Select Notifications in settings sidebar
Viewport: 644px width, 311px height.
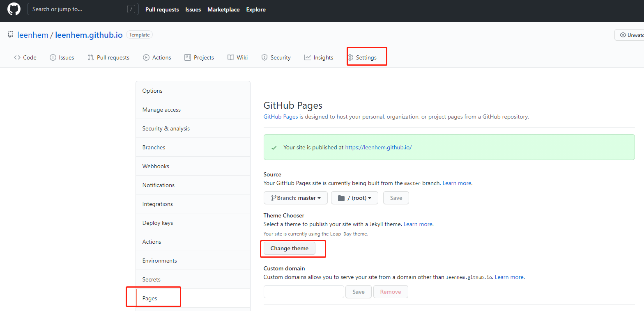[193, 185]
